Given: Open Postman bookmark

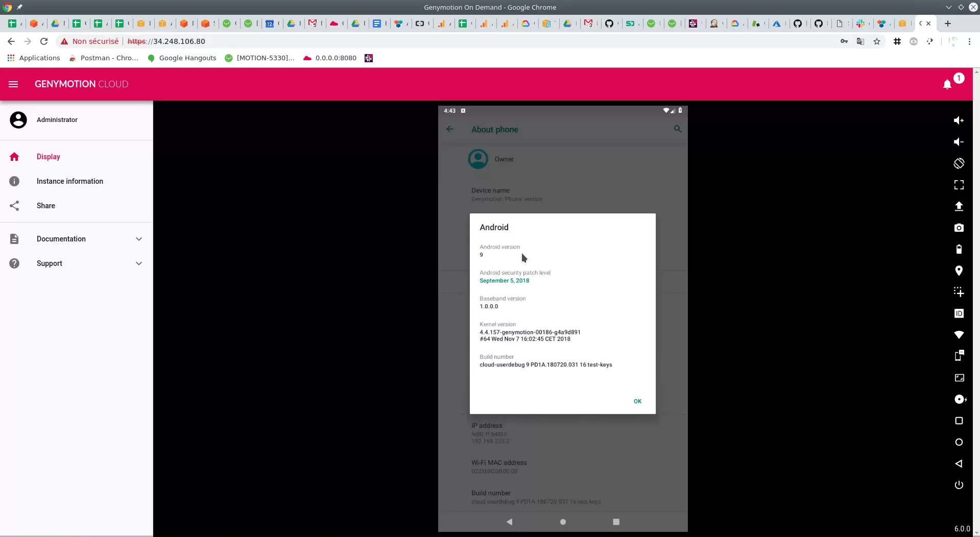Looking at the screenshot, I should click(x=104, y=58).
